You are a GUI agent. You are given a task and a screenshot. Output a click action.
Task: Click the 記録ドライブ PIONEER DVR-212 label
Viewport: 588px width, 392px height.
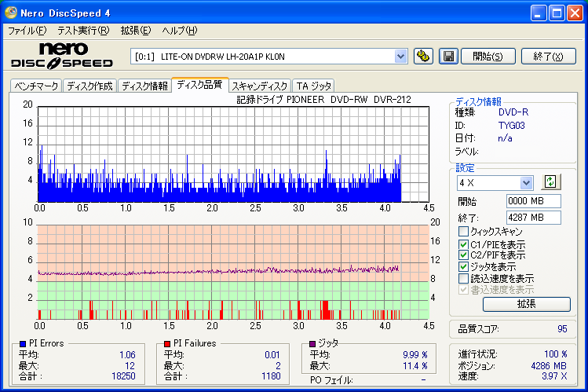tap(324, 100)
